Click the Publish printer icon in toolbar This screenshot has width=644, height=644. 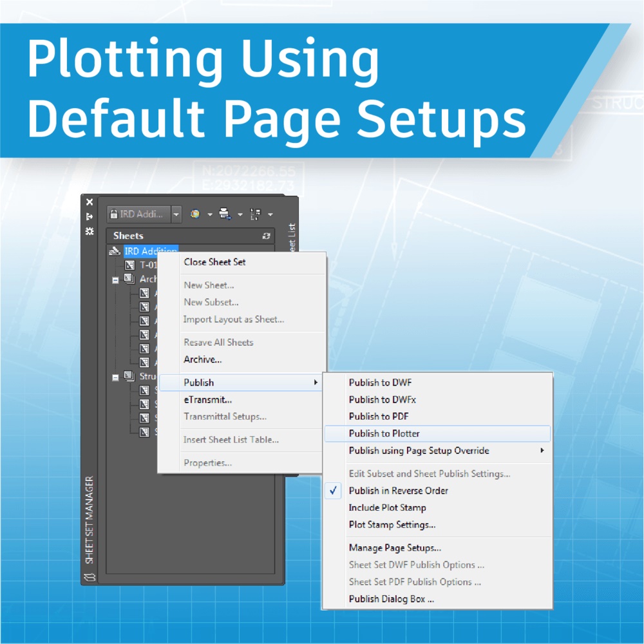(x=225, y=214)
